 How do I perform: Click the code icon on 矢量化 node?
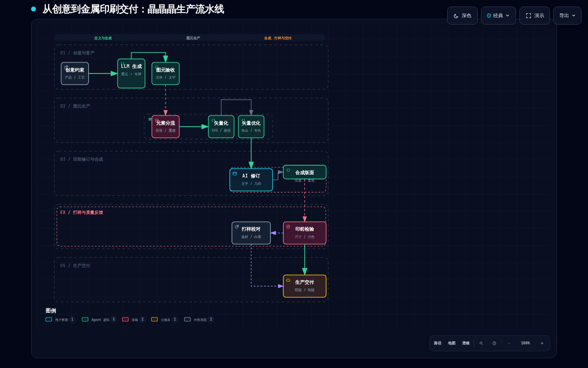213,120
